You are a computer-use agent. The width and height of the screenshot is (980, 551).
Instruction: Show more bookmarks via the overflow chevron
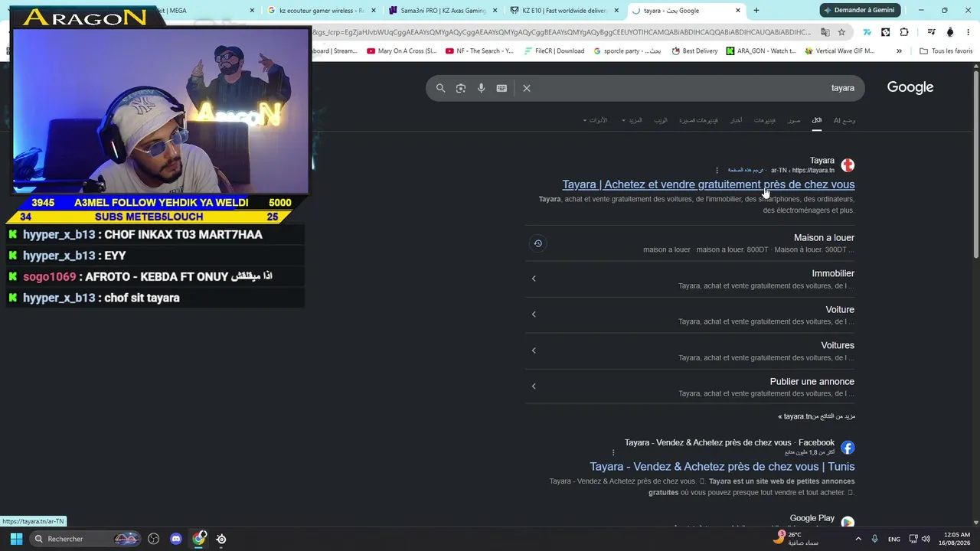899,51
